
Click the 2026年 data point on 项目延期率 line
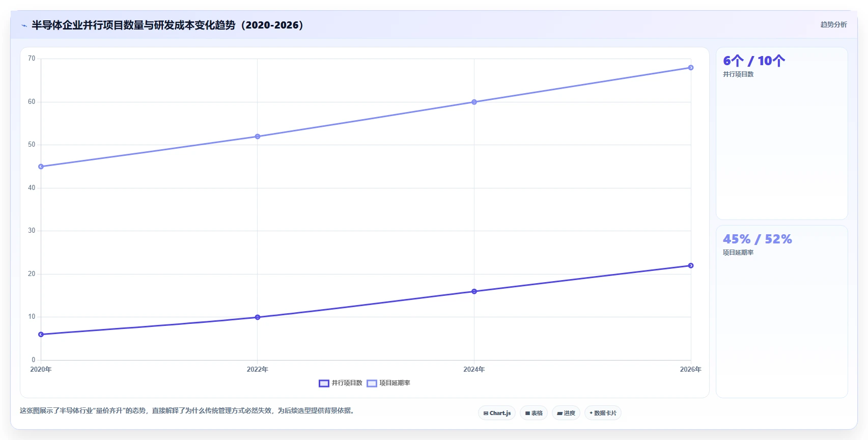691,68
